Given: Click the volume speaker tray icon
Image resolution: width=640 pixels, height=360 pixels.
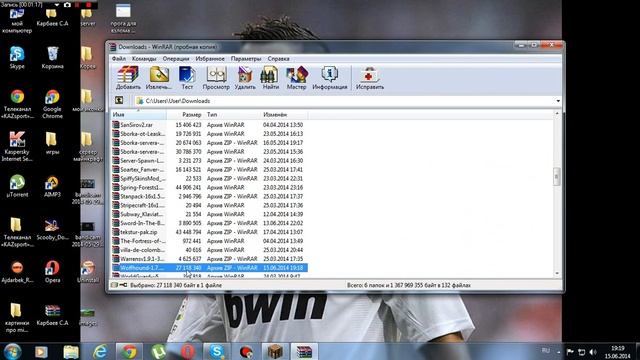Looking at the screenshot, I should tap(593, 352).
